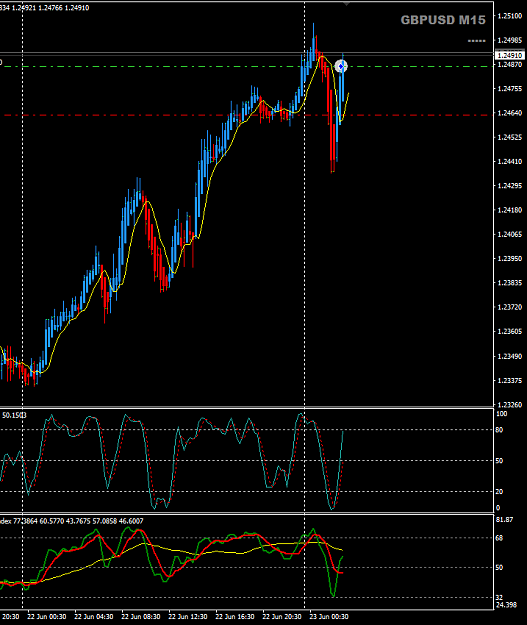Click the 1.25100 price axis label

pos(510,16)
